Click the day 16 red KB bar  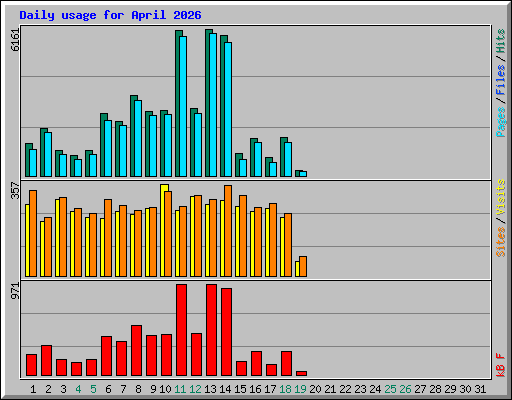pyautogui.click(x=256, y=363)
